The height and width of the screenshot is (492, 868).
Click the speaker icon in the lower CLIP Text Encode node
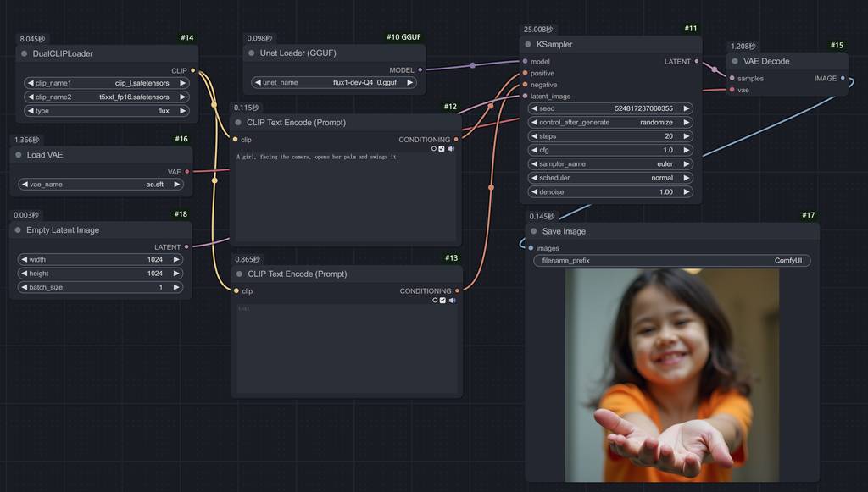(x=451, y=300)
